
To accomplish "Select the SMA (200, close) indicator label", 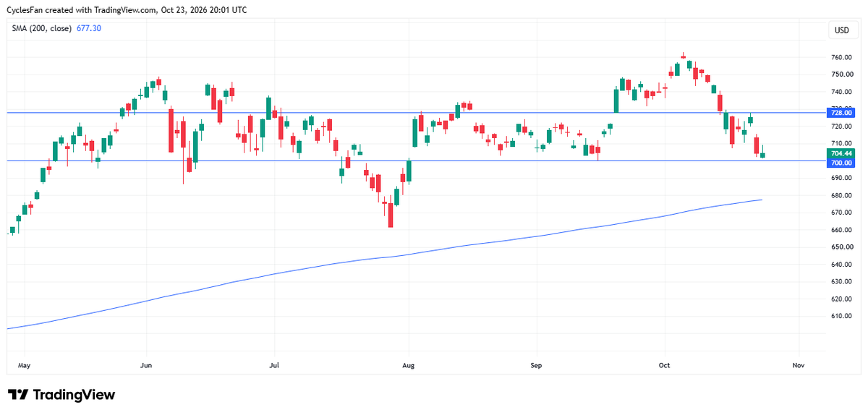I will pyautogui.click(x=40, y=28).
